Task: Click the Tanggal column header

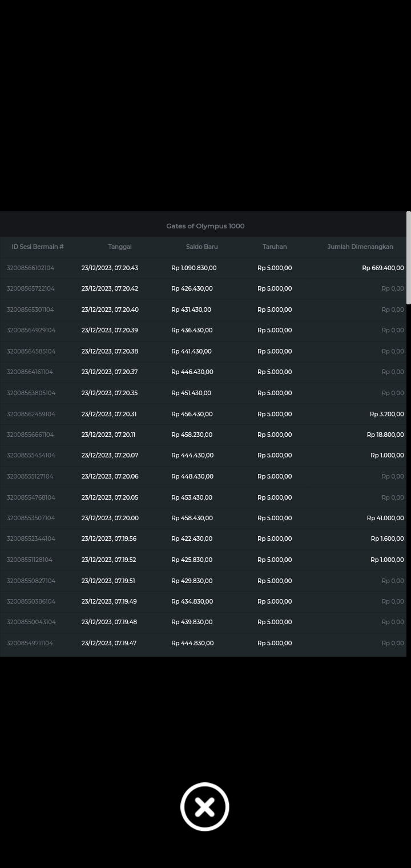Action: pyautogui.click(x=120, y=247)
